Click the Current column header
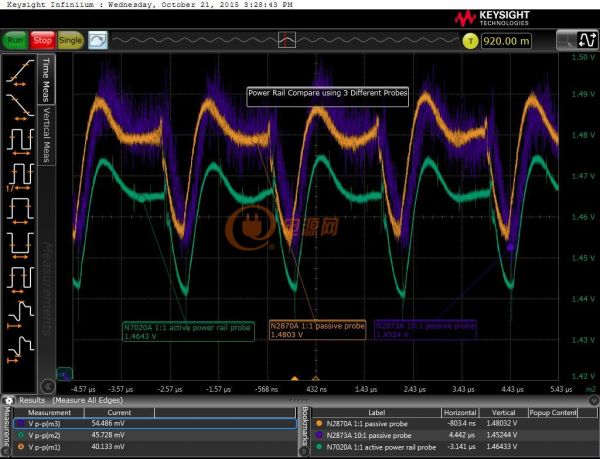Image resolution: width=600 pixels, height=459 pixels. tap(119, 413)
